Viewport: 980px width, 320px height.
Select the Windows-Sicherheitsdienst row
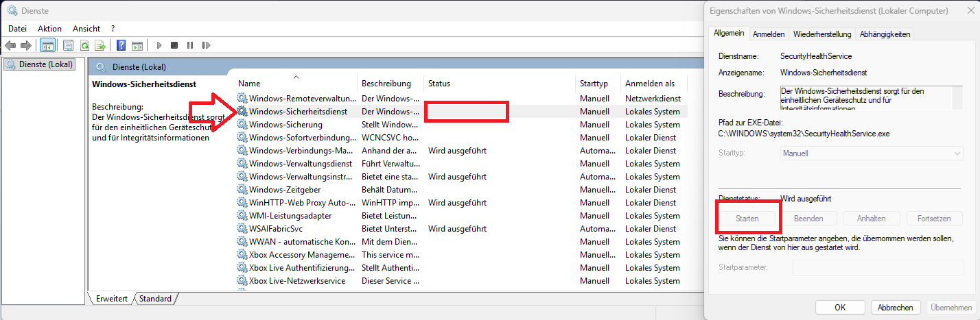click(x=461, y=112)
